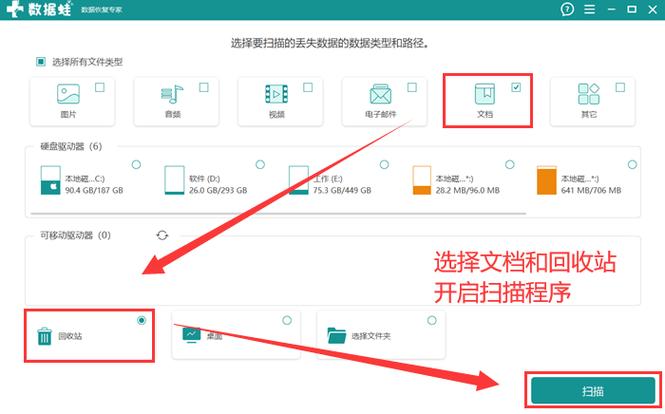Viewport: 665px width, 414px height.
Task: Click the 电子邮件 email type icon
Action: (x=380, y=94)
